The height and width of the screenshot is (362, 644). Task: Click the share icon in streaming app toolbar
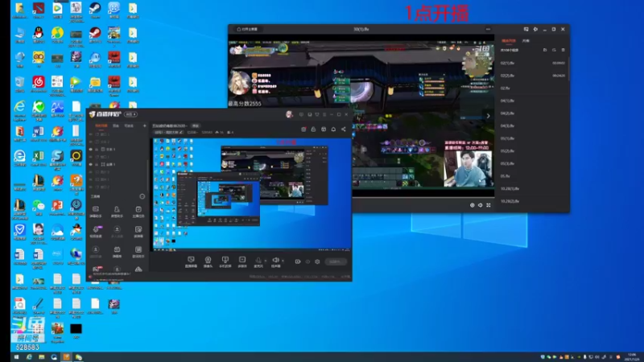tap(344, 130)
